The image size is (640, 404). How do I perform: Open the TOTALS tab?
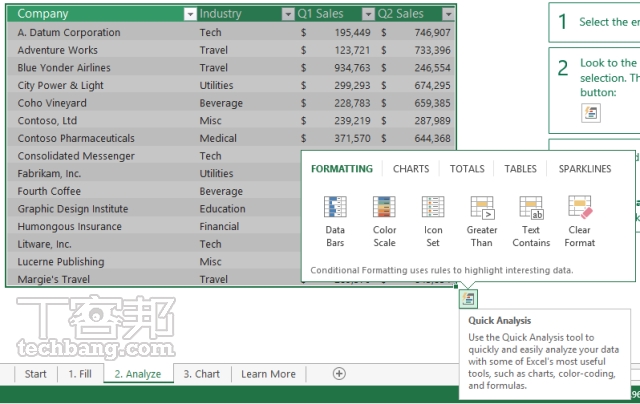click(467, 169)
